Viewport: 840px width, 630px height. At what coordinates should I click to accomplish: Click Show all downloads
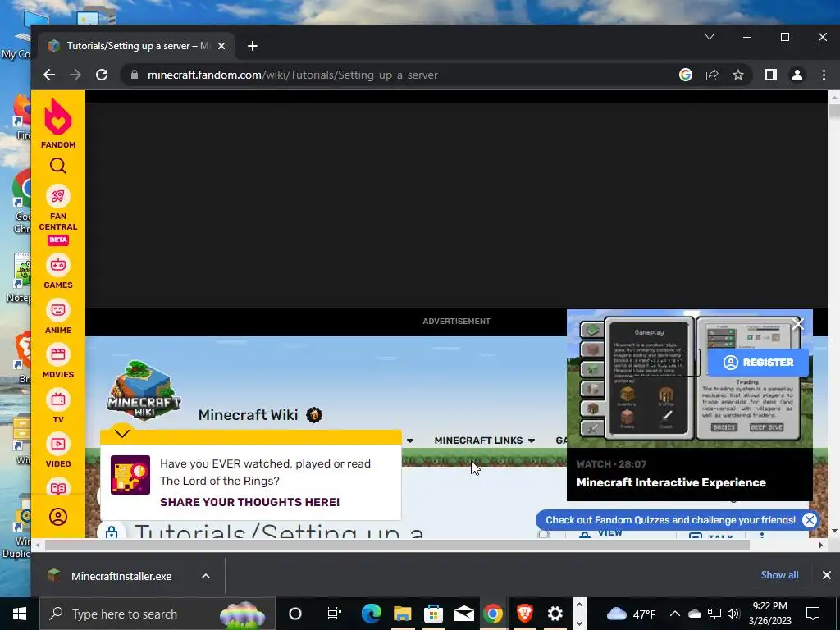(x=779, y=575)
